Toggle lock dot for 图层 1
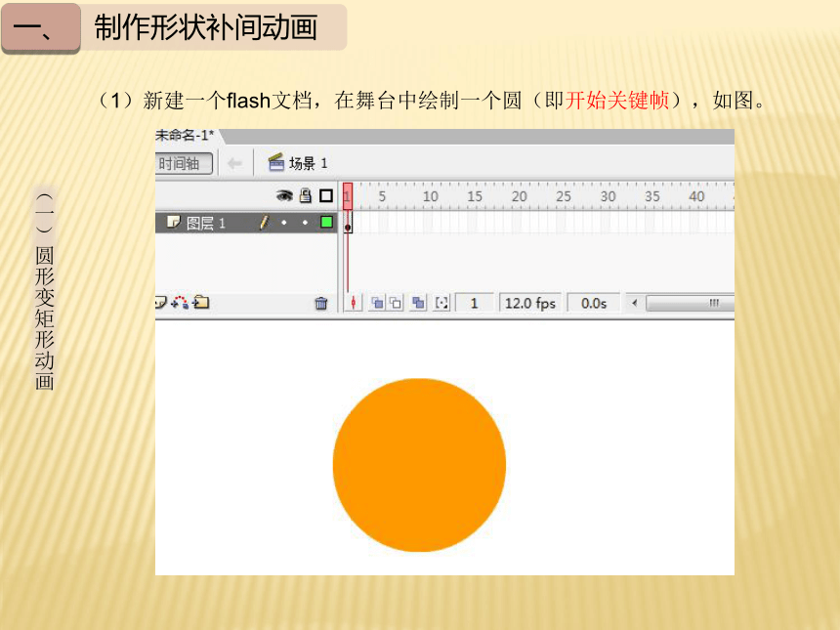Screen dimensions: 840x630 coord(305,223)
